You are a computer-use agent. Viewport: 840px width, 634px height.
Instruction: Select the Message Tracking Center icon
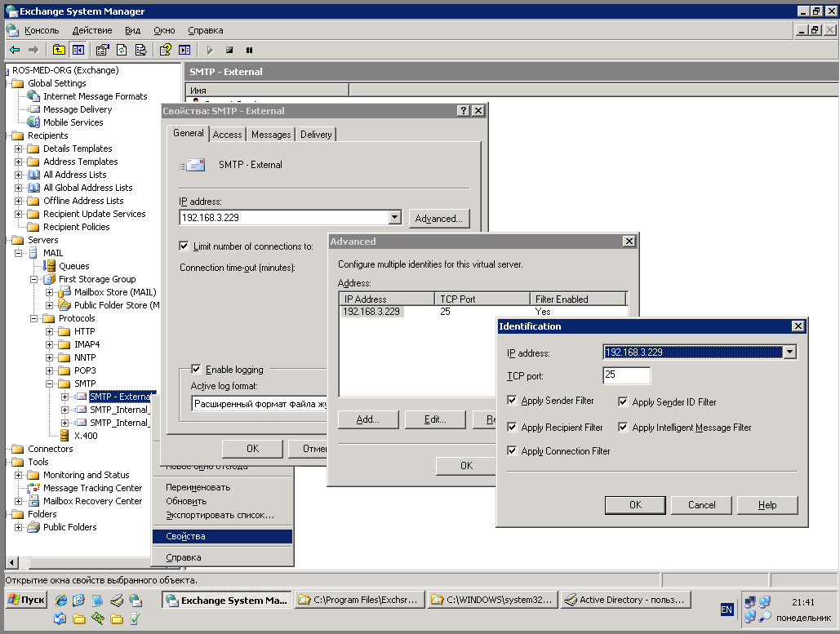pyautogui.click(x=33, y=488)
